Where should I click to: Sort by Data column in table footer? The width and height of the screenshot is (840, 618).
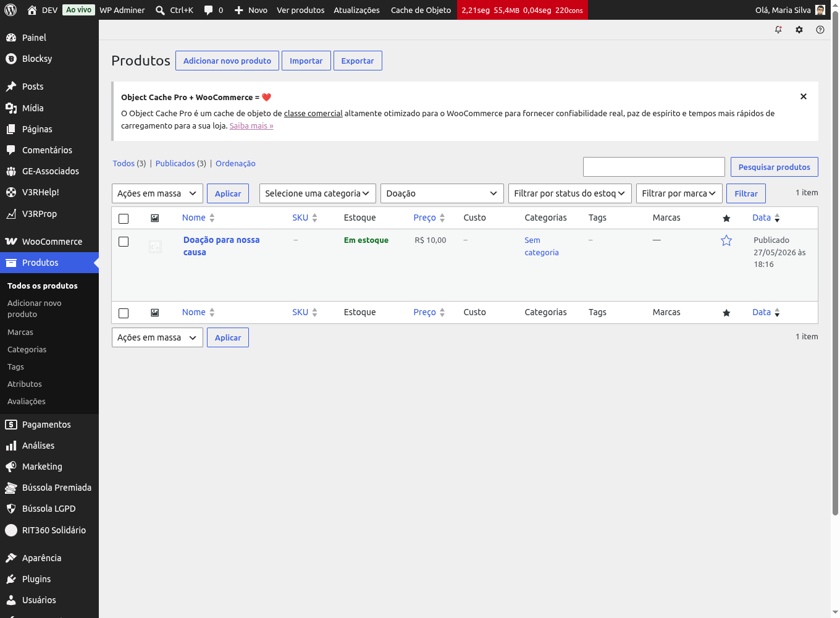pyautogui.click(x=766, y=312)
